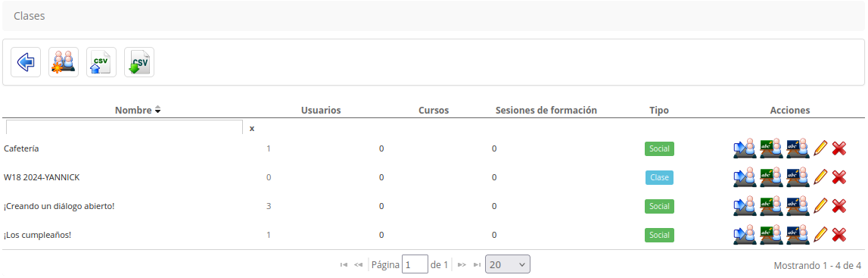This screenshot has height=278, width=868.
Task: Click the user count for ¡Creando un diálogo abierto!
Action: [269, 206]
